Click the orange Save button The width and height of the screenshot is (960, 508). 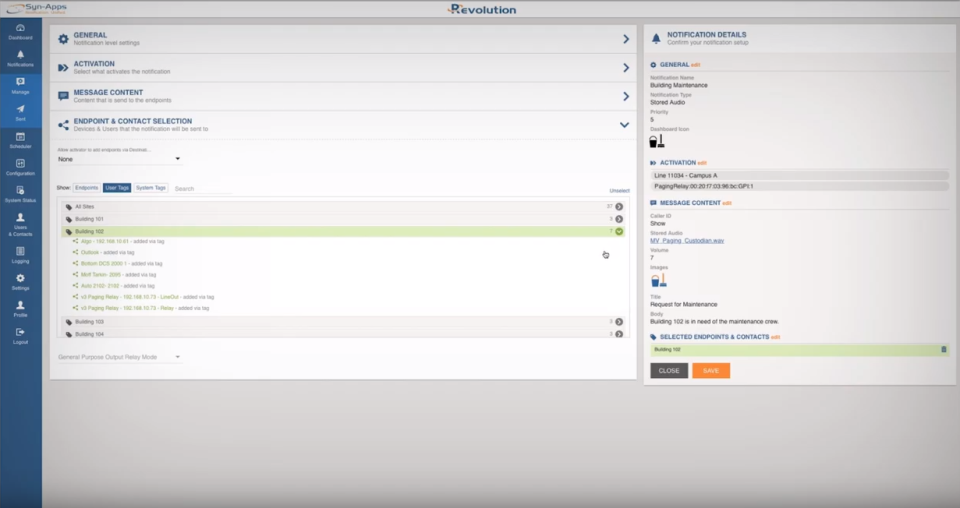point(711,371)
